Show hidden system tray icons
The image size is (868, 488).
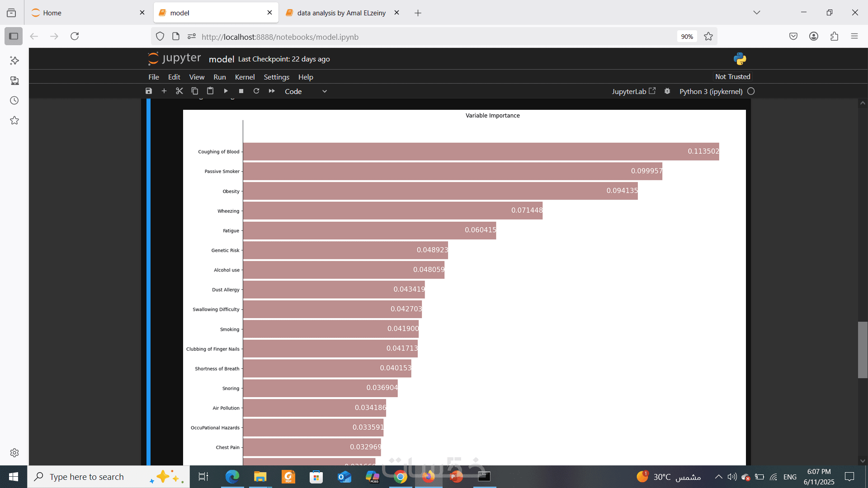point(718,477)
